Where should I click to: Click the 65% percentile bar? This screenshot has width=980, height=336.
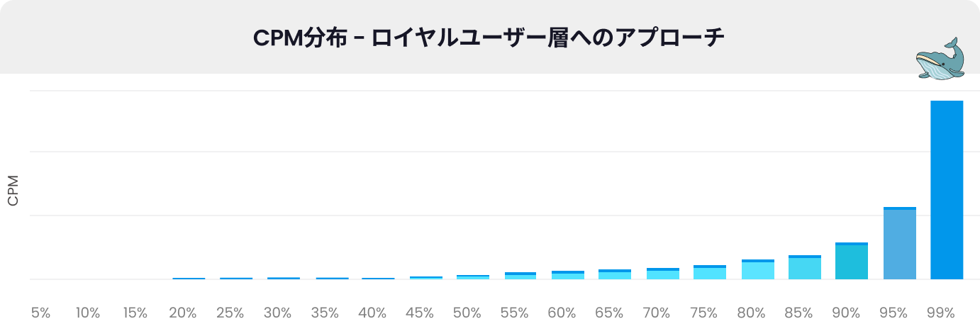[614, 274]
